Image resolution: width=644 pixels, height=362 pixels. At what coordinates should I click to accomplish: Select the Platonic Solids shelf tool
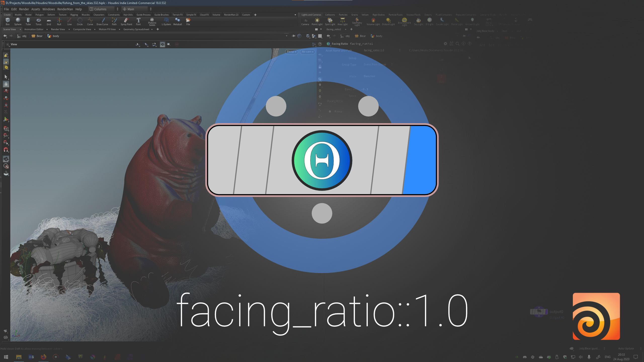(x=152, y=21)
